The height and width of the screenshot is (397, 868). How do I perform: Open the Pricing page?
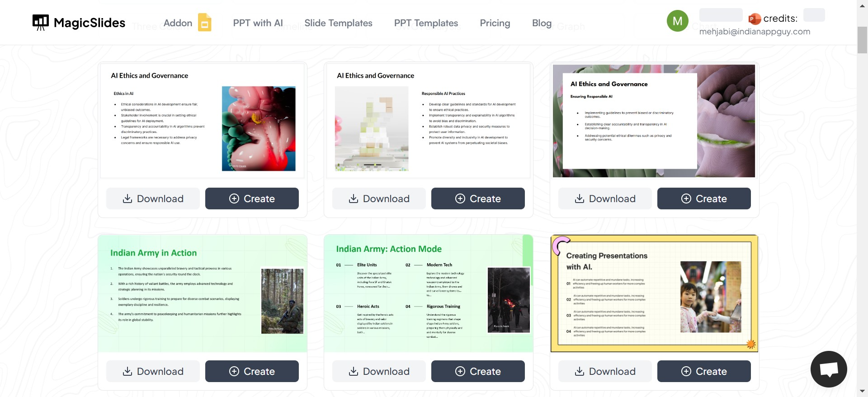pyautogui.click(x=495, y=23)
